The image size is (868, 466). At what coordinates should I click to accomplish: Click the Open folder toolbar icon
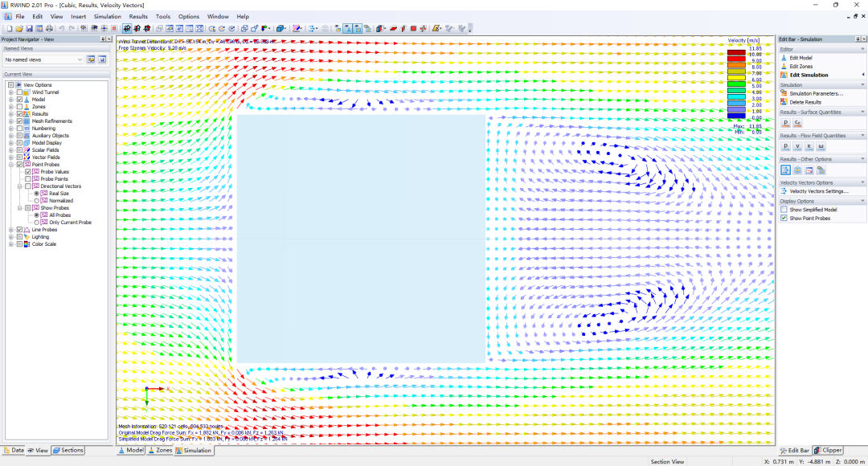[x=19, y=28]
